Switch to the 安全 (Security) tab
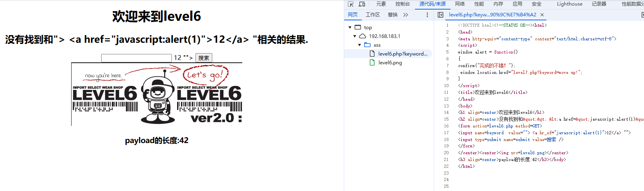644x191 pixels. (x=536, y=4)
